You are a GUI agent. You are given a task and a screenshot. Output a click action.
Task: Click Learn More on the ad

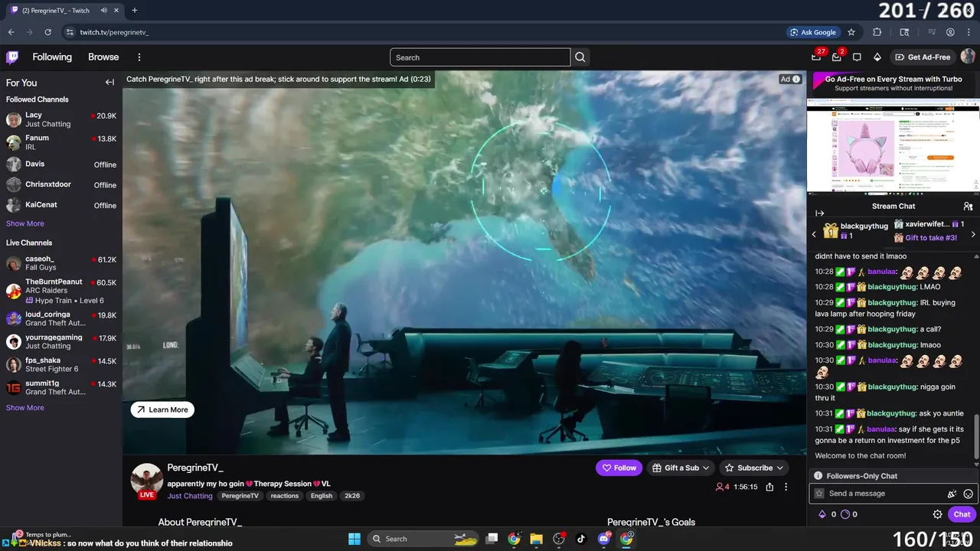click(x=162, y=409)
